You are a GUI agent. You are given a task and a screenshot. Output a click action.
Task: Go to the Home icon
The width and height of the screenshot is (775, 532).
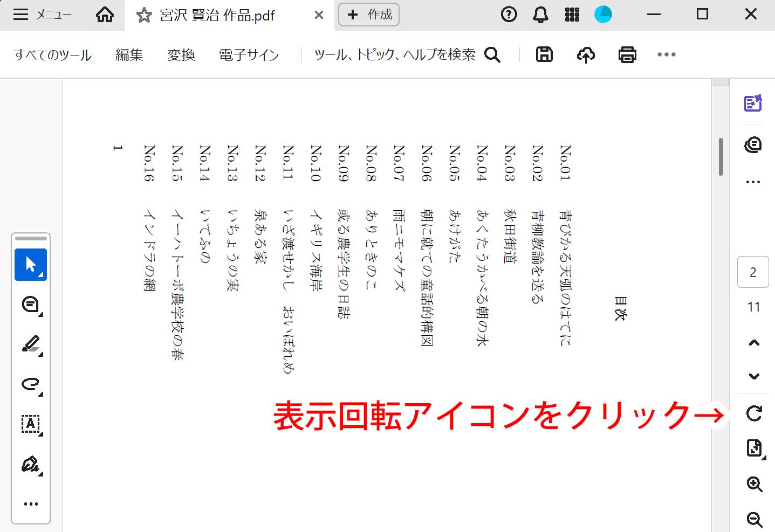(x=105, y=15)
